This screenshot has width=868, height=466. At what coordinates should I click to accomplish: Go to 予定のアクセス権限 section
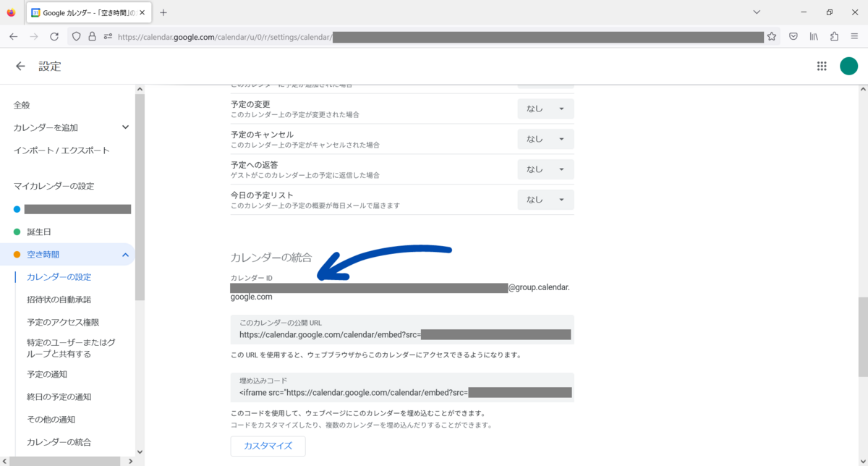[x=63, y=323]
